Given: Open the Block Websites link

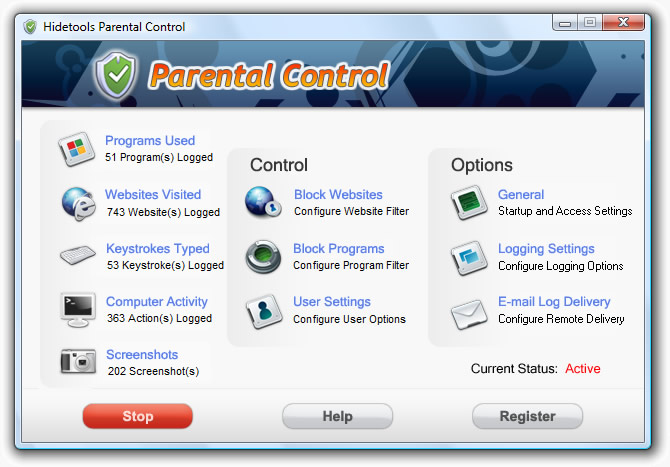Looking at the screenshot, I should pyautogui.click(x=338, y=194).
